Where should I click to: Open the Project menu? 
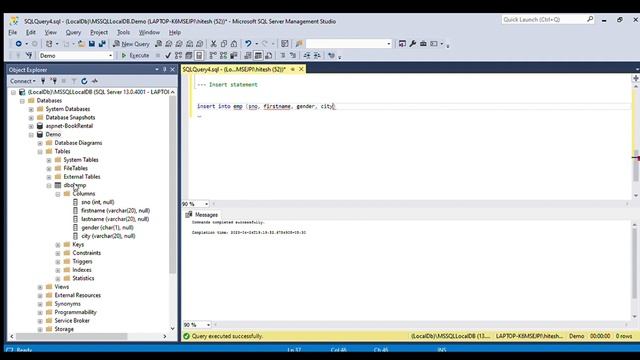(x=99, y=32)
